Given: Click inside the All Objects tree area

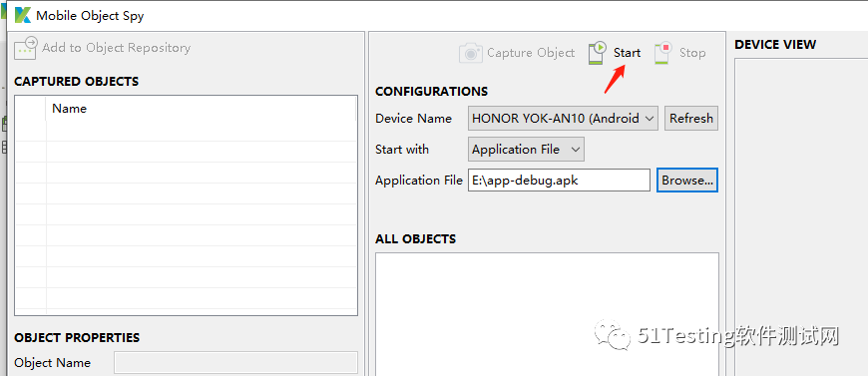Looking at the screenshot, I should click(547, 314).
